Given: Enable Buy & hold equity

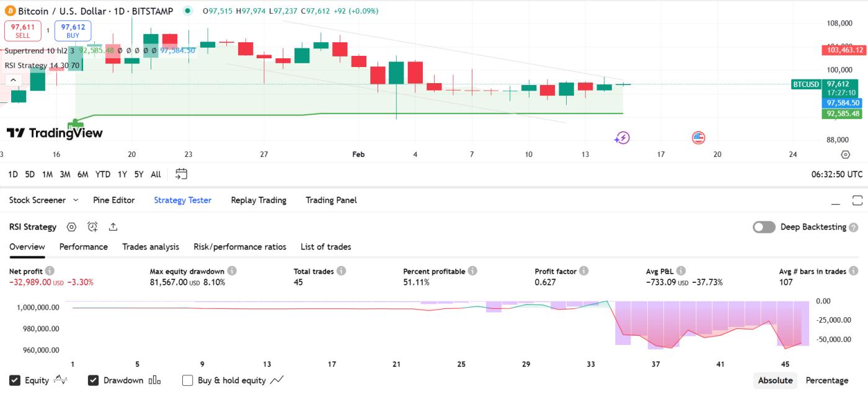Looking at the screenshot, I should (187, 380).
